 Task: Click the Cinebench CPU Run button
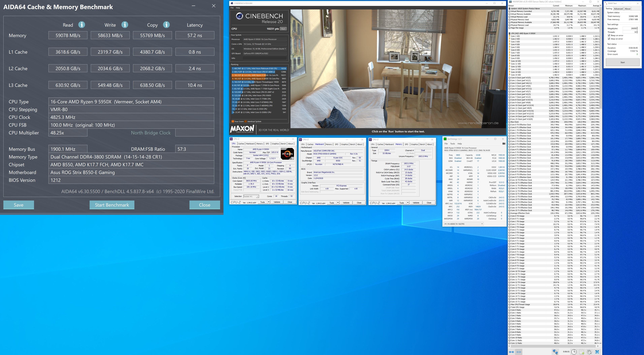(x=283, y=29)
